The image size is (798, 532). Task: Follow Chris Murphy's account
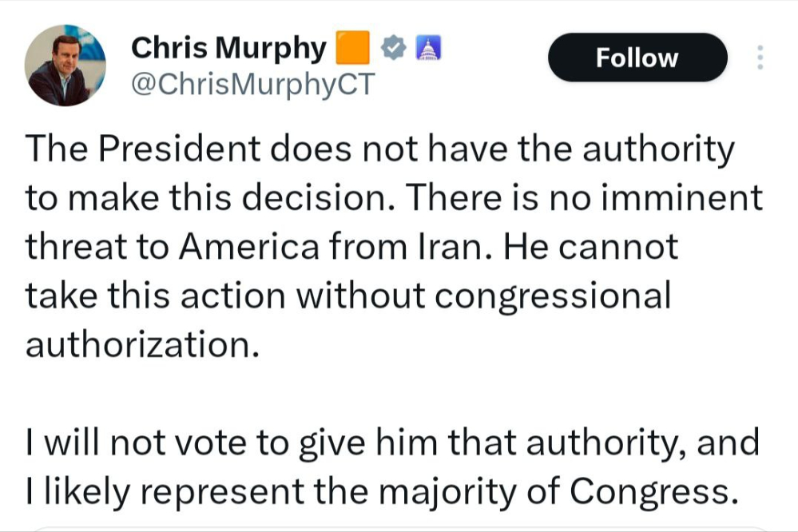(x=637, y=57)
